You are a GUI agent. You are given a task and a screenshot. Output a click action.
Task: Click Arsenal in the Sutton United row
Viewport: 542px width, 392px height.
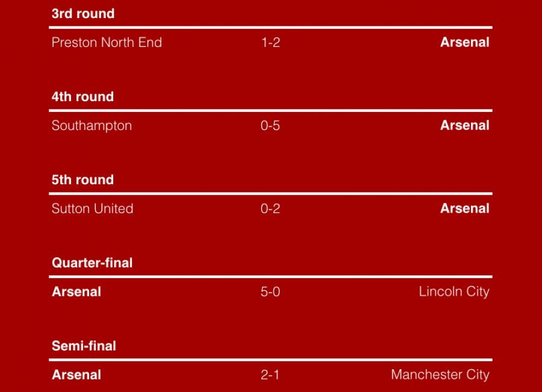coord(464,209)
